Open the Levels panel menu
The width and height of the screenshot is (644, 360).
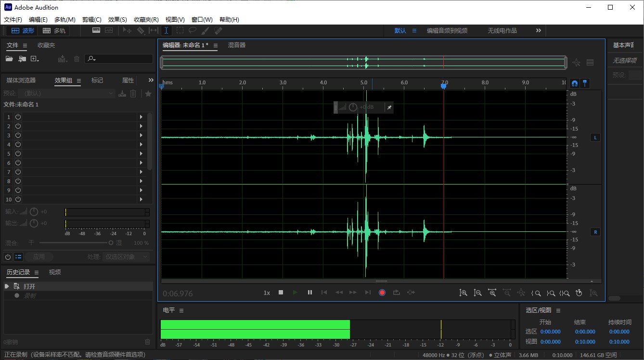pos(181,310)
